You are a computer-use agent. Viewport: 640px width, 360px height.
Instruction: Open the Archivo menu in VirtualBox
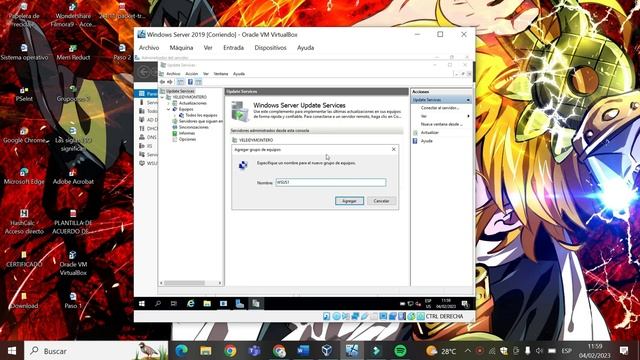(149, 48)
